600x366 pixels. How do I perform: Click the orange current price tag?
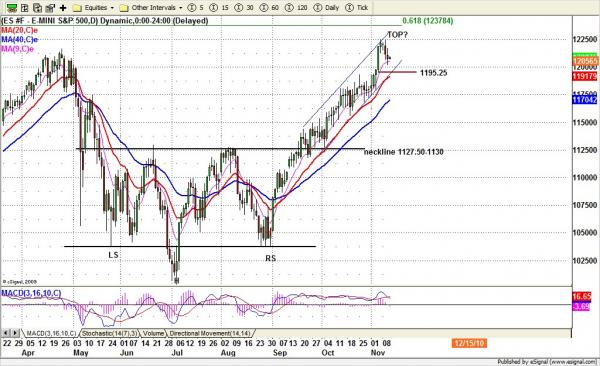tap(585, 61)
